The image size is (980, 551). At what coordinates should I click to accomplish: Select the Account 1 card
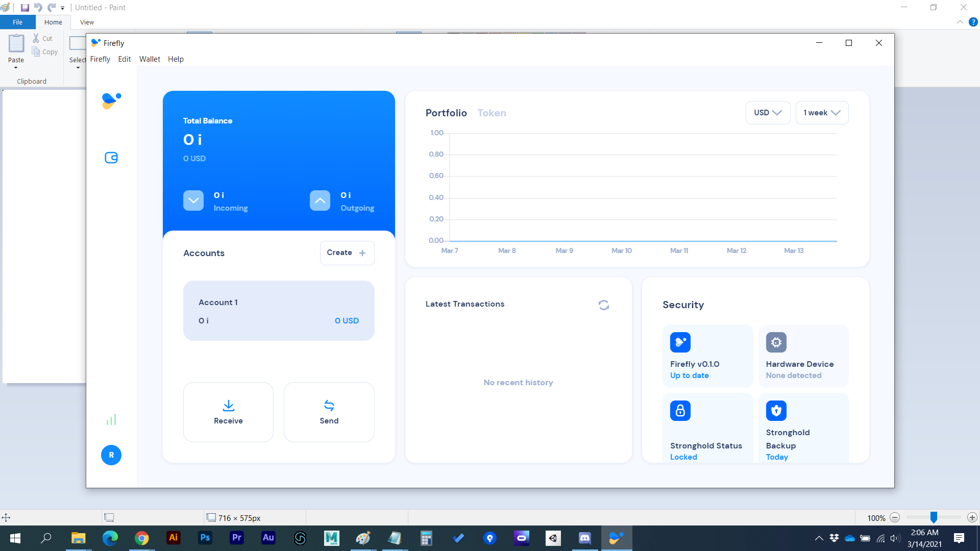click(x=279, y=311)
